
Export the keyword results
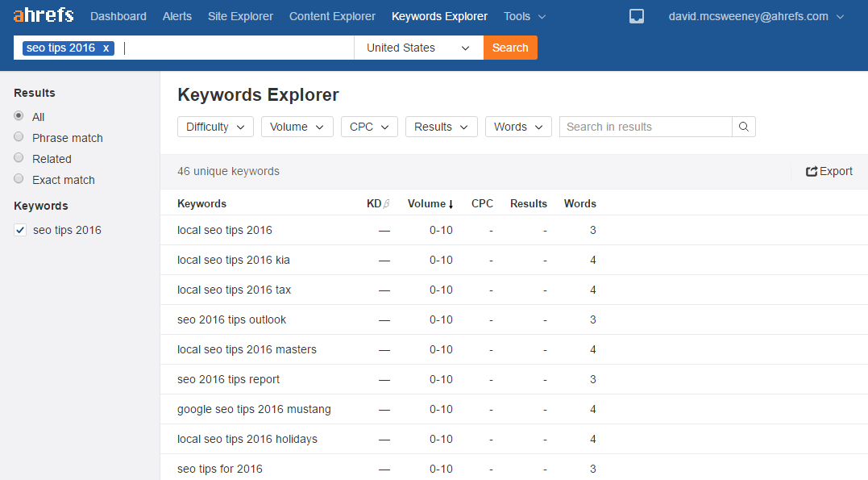point(829,171)
